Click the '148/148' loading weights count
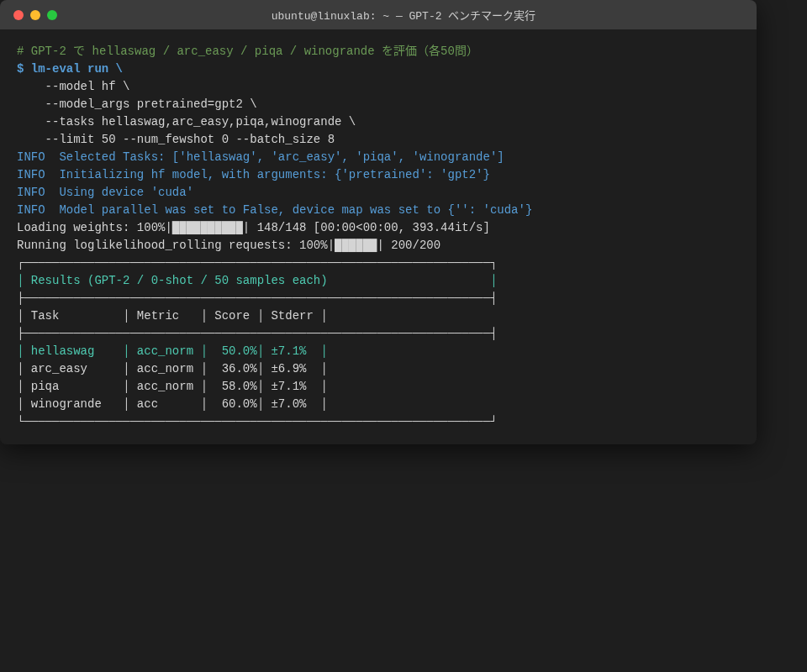Image resolution: width=807 pixels, height=672 pixels. coord(282,228)
